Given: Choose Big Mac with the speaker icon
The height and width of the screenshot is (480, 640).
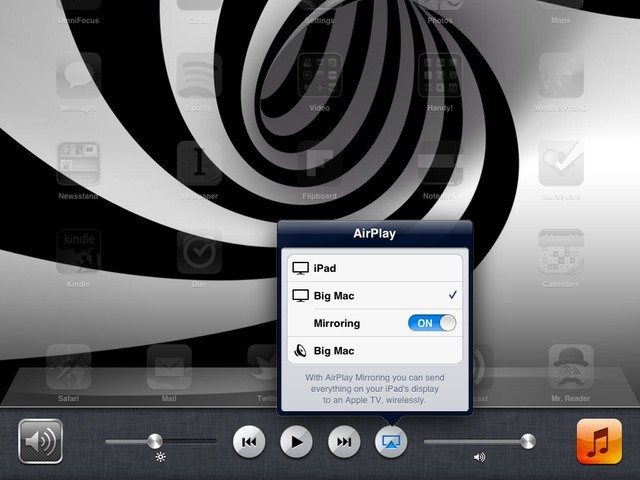Looking at the screenshot, I should 371,351.
